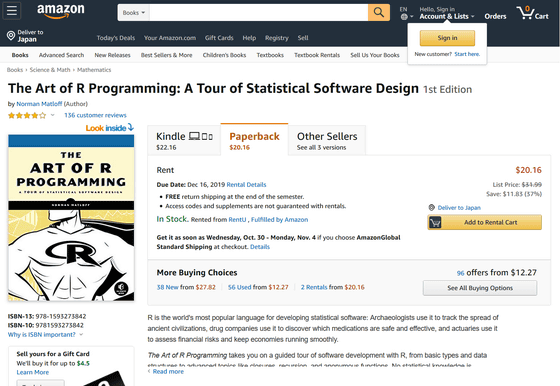
Task: Open Best Sellers & More
Action: (x=166, y=55)
